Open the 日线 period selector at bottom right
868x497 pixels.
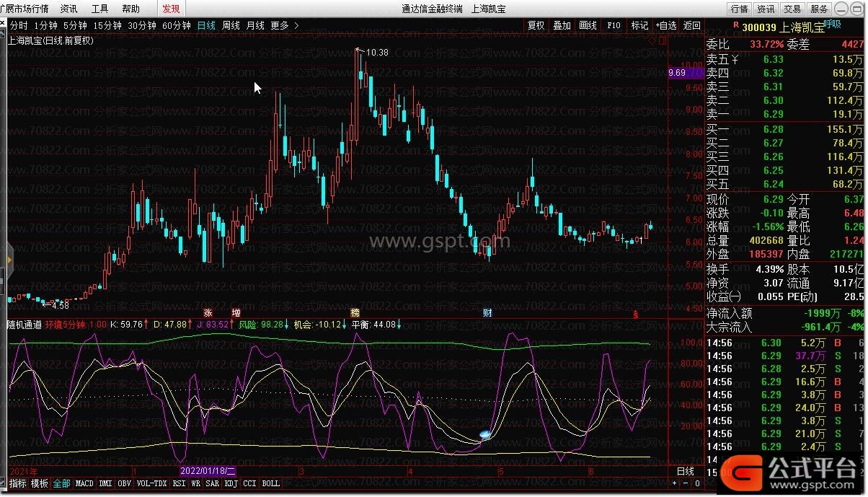pos(685,472)
